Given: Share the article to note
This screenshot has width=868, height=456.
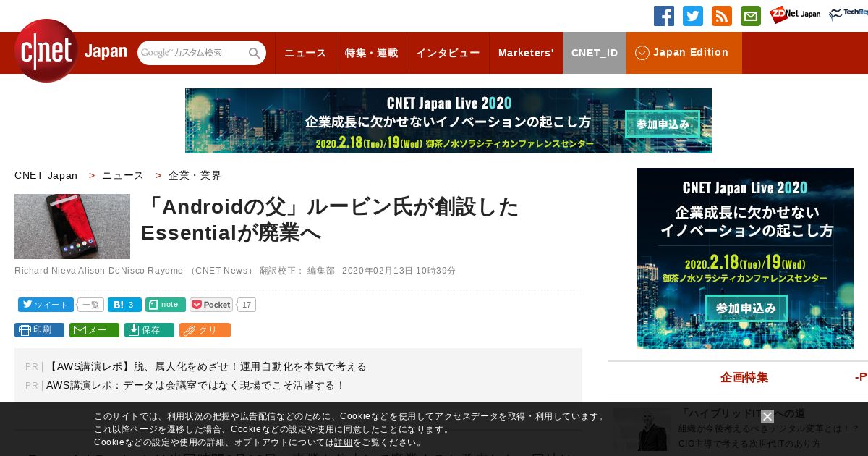Looking at the screenshot, I should [x=166, y=305].
